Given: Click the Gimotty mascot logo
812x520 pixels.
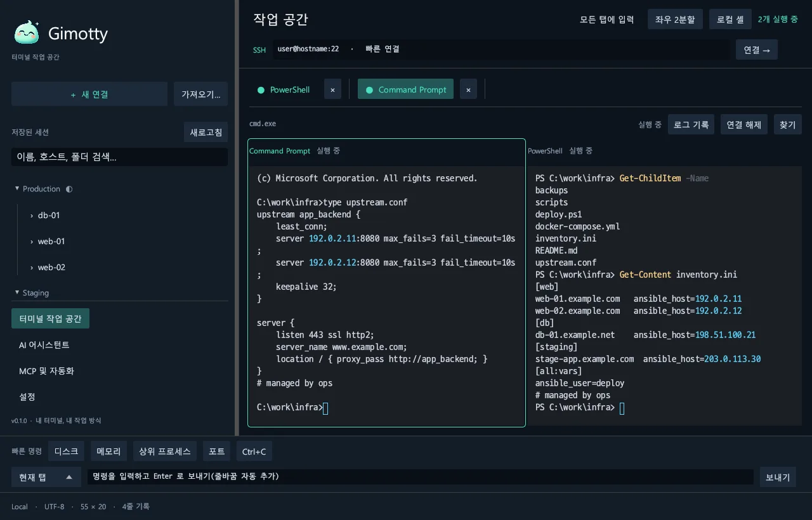Looking at the screenshot, I should pyautogui.click(x=27, y=33).
